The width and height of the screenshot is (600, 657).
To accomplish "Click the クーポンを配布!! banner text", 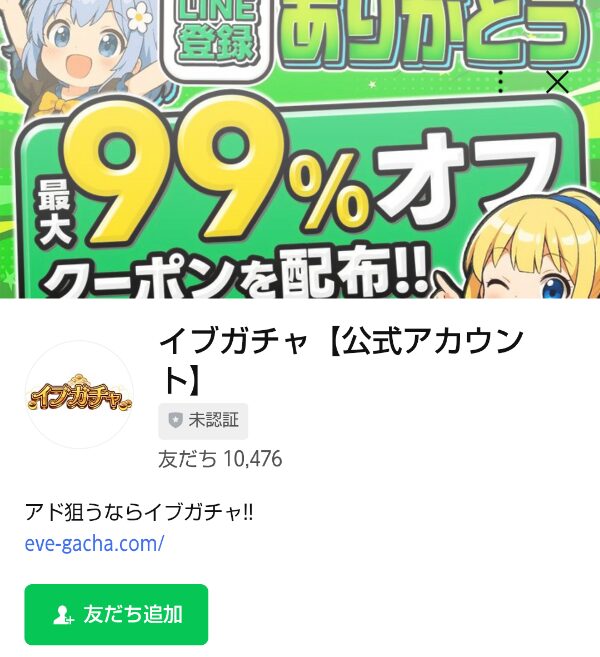I will pos(235,272).
